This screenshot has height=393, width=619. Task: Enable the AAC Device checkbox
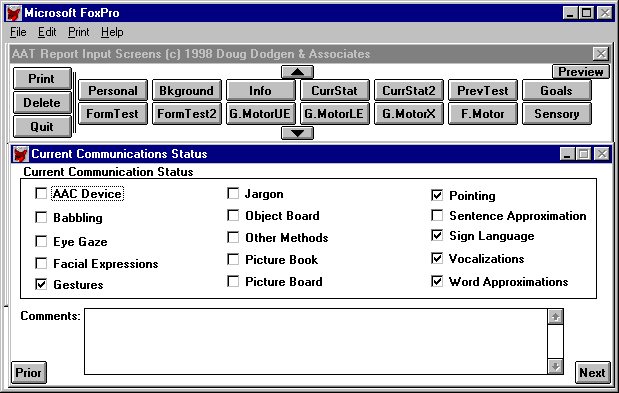41,193
